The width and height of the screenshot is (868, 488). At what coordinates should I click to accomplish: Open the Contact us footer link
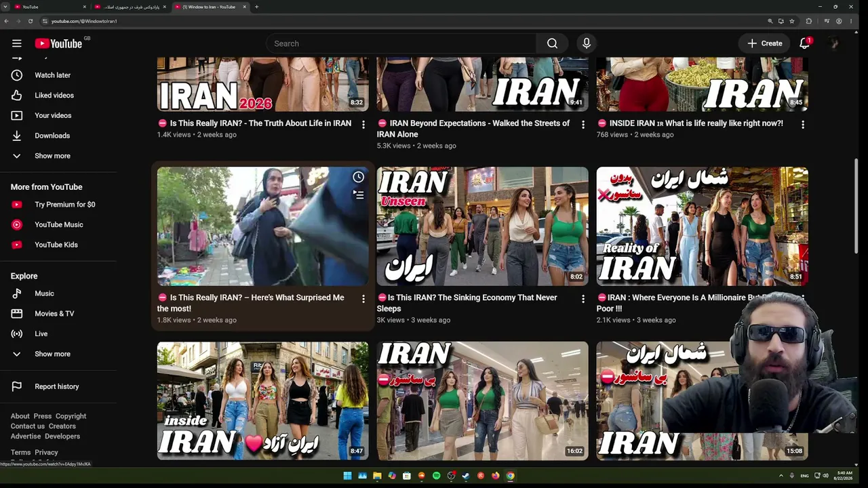coord(28,426)
